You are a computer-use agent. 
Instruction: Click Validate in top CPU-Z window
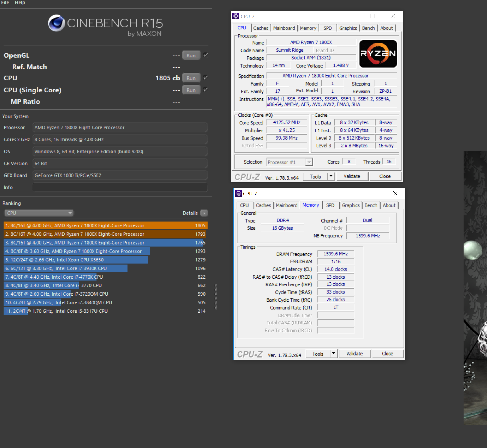[x=352, y=176]
